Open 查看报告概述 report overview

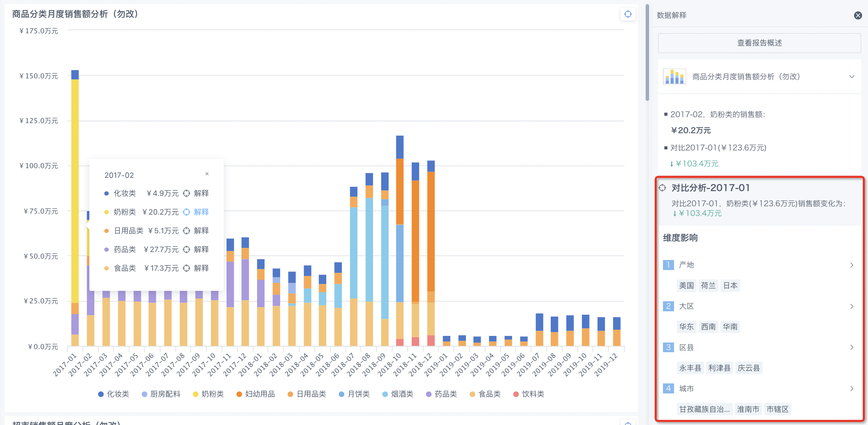[759, 43]
